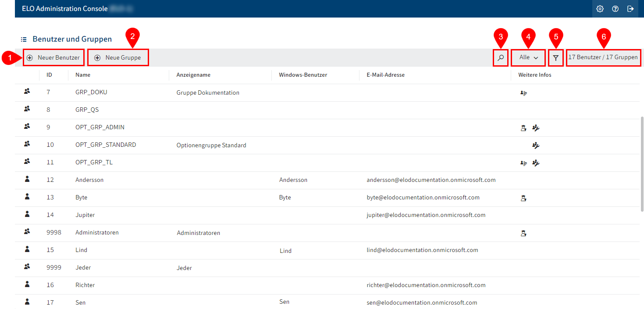Click the '17 Benutzer / 17 Gruppen' counter

click(x=604, y=57)
